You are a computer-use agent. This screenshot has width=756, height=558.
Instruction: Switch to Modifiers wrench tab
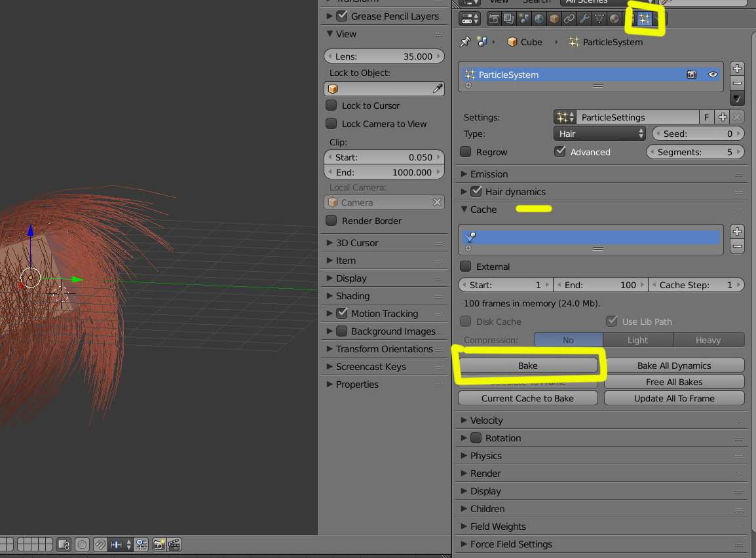point(584,19)
